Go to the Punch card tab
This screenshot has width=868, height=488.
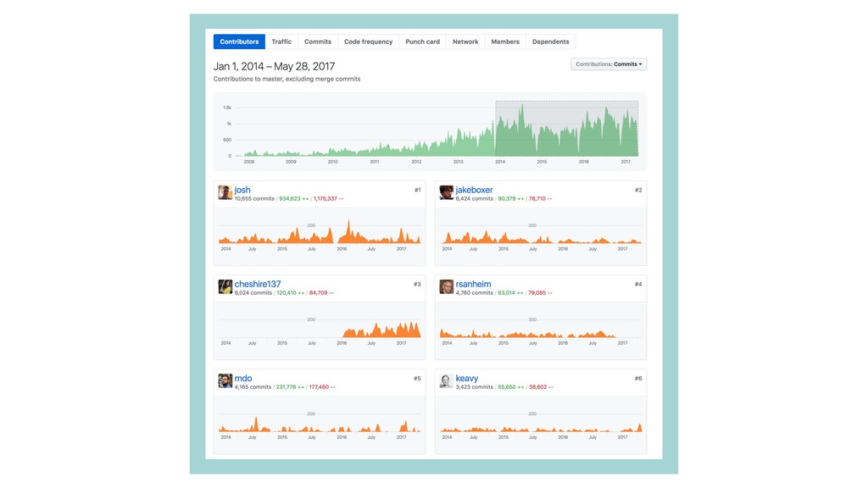(x=422, y=42)
